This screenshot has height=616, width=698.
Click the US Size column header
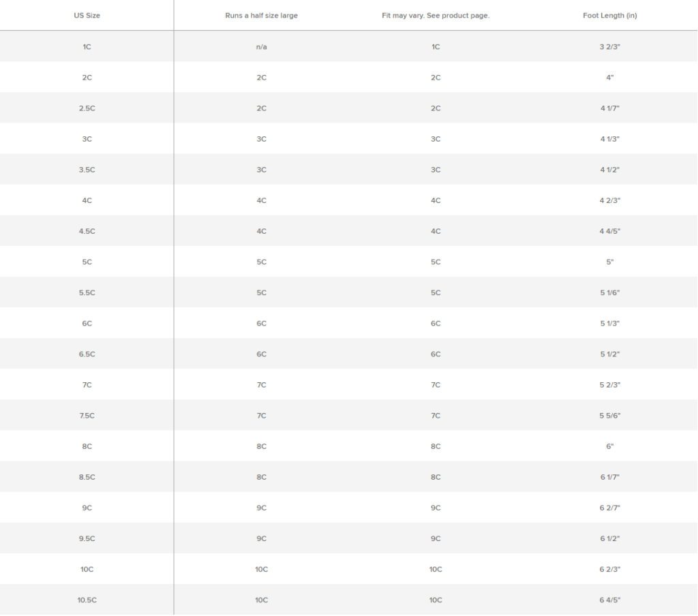click(x=87, y=16)
